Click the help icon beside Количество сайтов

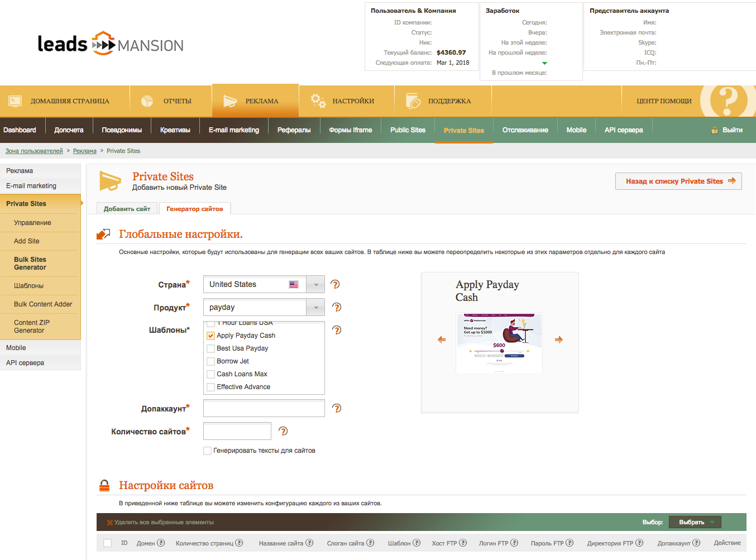pyautogui.click(x=283, y=431)
